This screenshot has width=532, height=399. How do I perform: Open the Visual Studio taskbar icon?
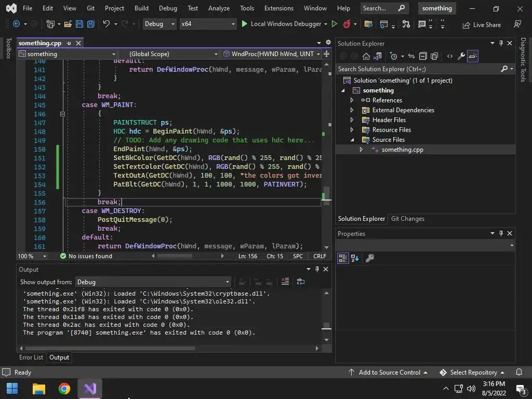90,389
